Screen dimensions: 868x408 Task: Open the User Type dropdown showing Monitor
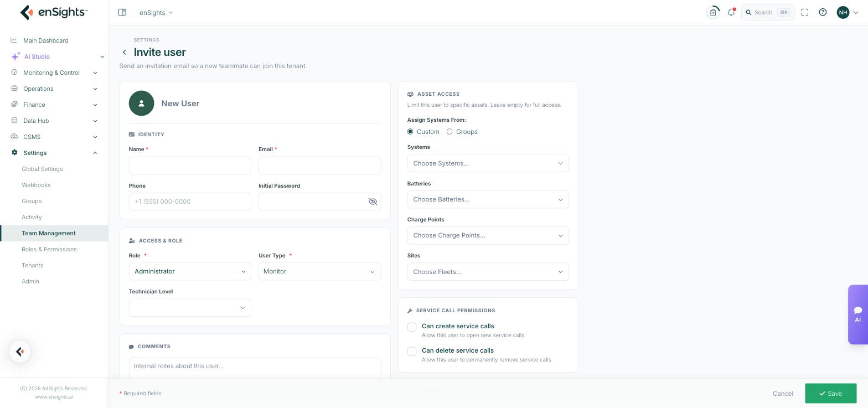pos(319,271)
